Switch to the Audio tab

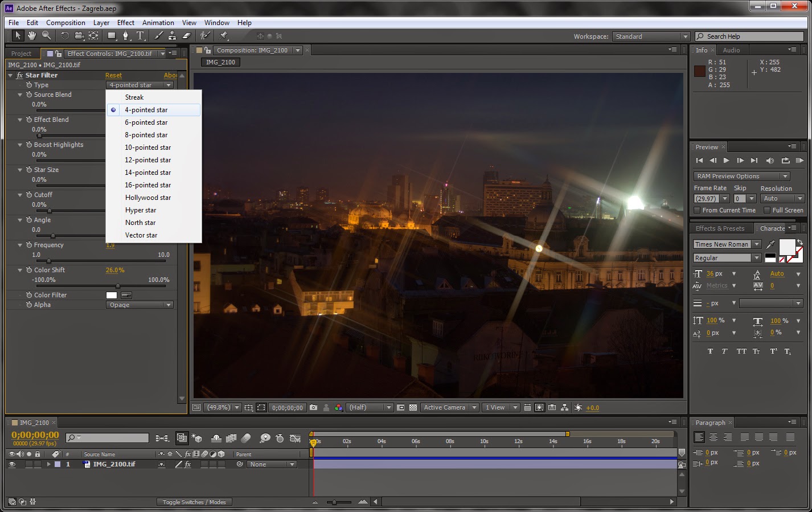click(x=733, y=50)
